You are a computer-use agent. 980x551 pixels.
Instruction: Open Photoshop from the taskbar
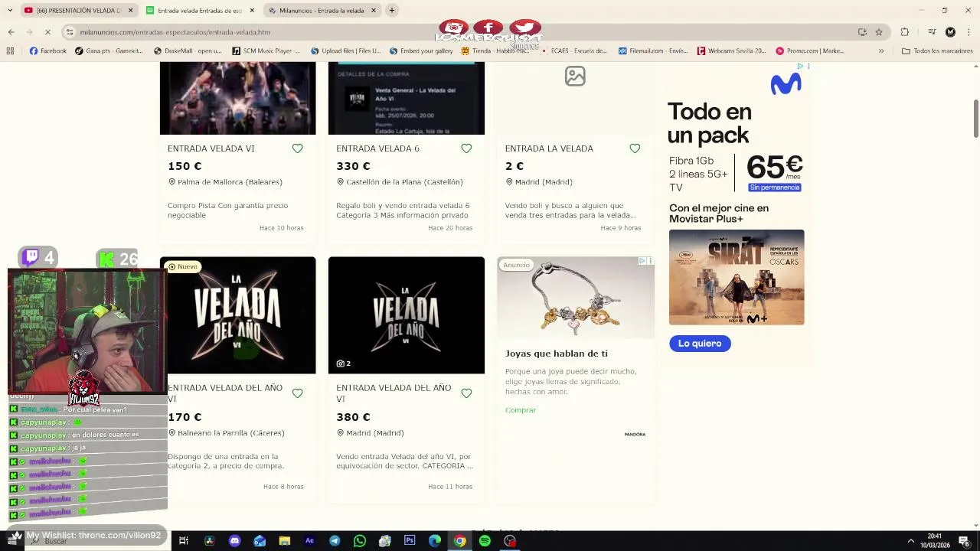410,541
